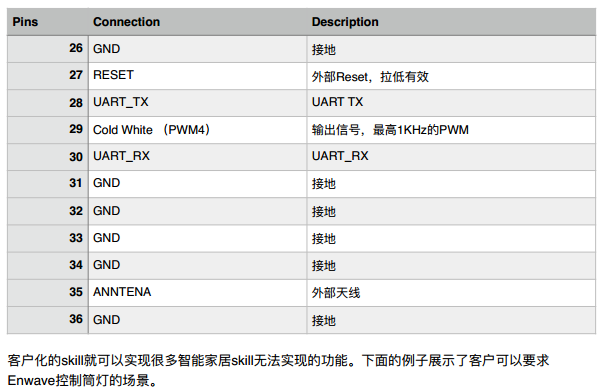Click pin number 35 cell
Viewport: 601px width, 392px height.
tap(48, 293)
